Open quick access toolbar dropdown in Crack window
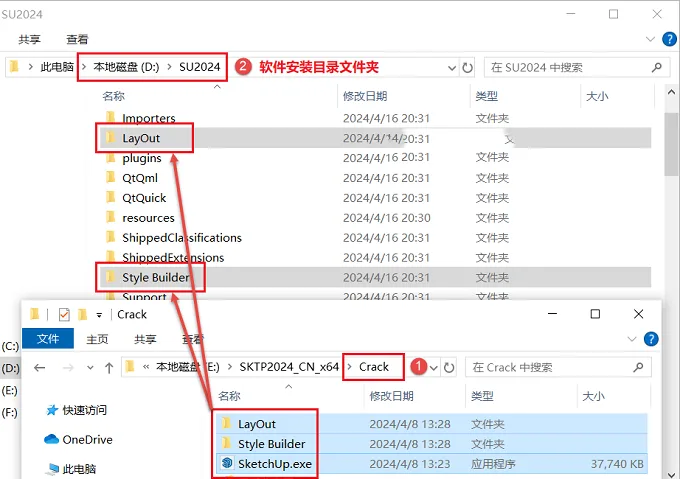 click(99, 315)
